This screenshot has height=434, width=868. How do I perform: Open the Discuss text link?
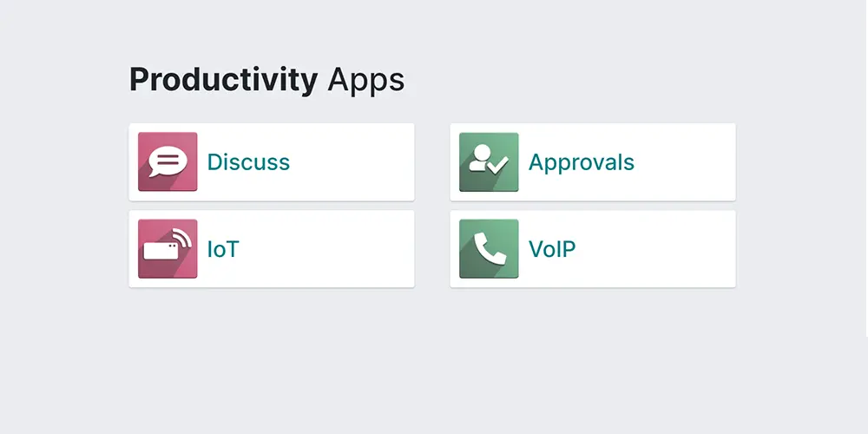(x=248, y=162)
